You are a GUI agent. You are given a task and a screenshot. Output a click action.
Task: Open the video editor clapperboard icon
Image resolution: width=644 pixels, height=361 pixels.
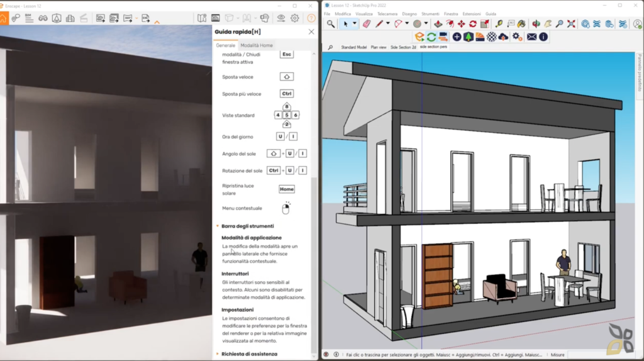[84, 18]
